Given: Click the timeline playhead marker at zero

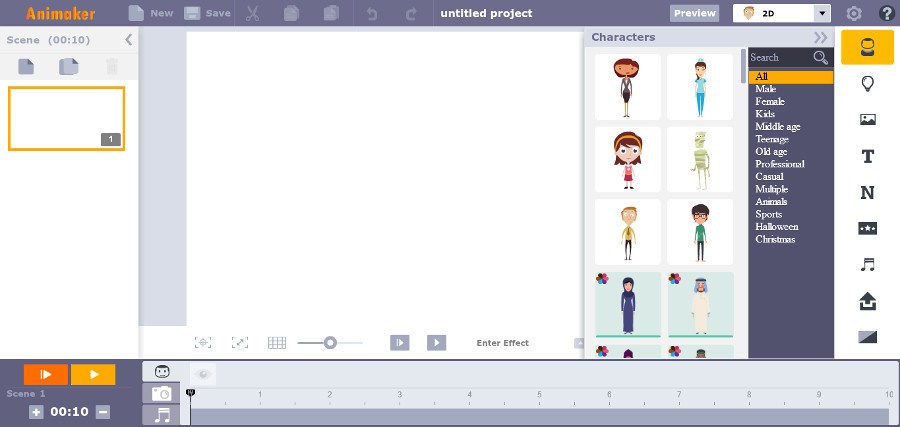Looking at the screenshot, I should (191, 393).
